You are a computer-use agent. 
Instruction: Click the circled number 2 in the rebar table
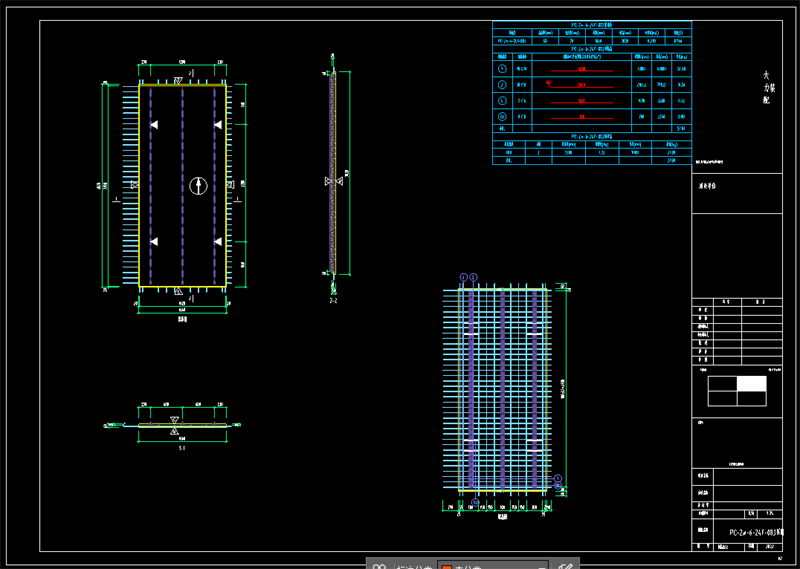tap(502, 85)
